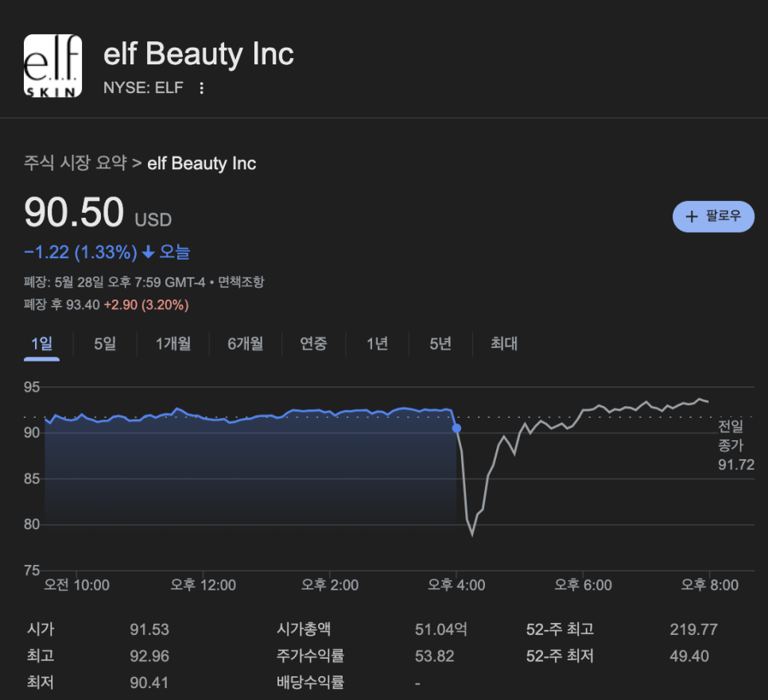Viewport: 768px width, 700px height.
Task: Click the 오후 8:00 axis label
Action: click(710, 585)
